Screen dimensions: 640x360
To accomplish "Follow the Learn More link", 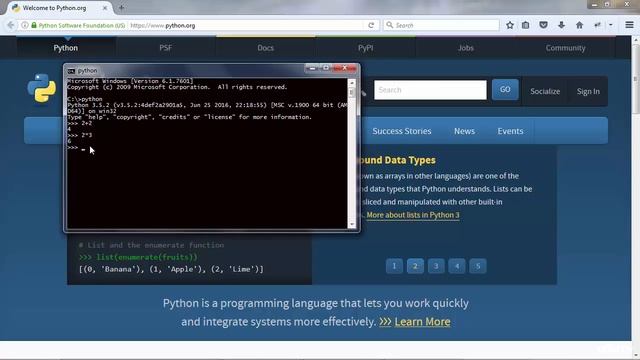I will pyautogui.click(x=422, y=322).
